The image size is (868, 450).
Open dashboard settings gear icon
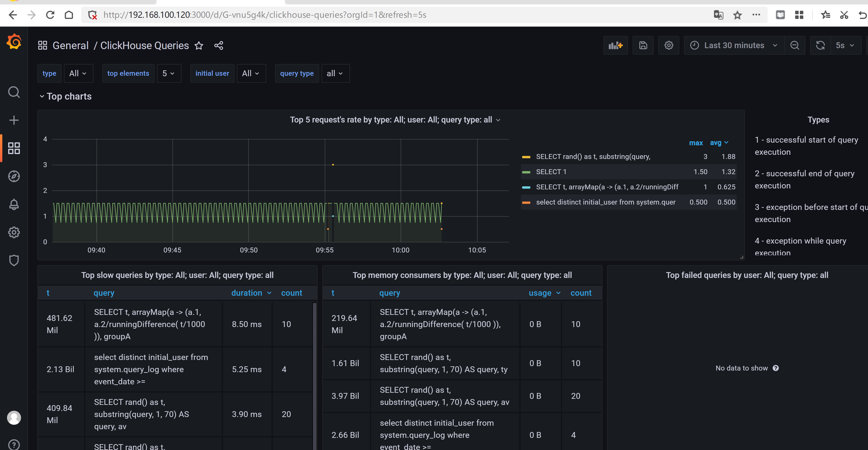669,45
